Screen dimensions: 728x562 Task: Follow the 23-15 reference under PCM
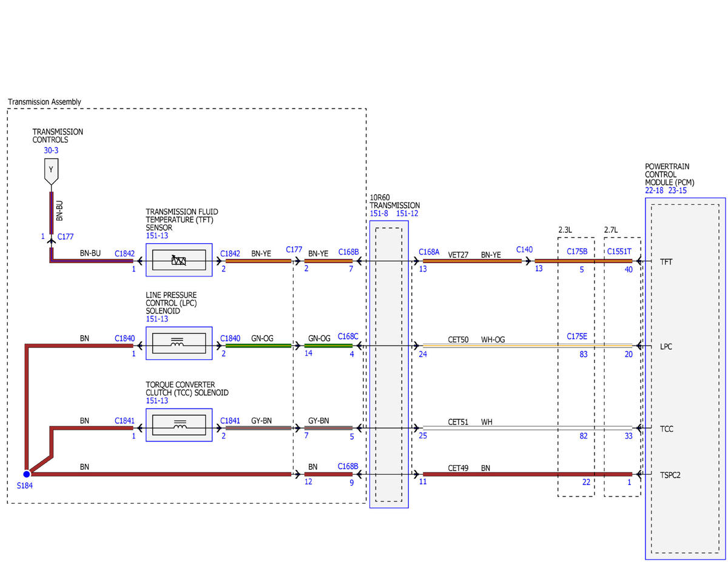[x=678, y=190]
